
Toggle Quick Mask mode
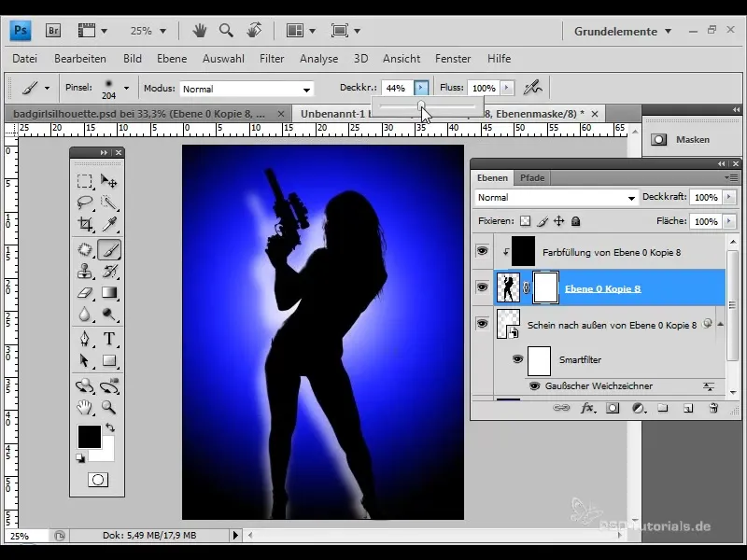tap(98, 480)
